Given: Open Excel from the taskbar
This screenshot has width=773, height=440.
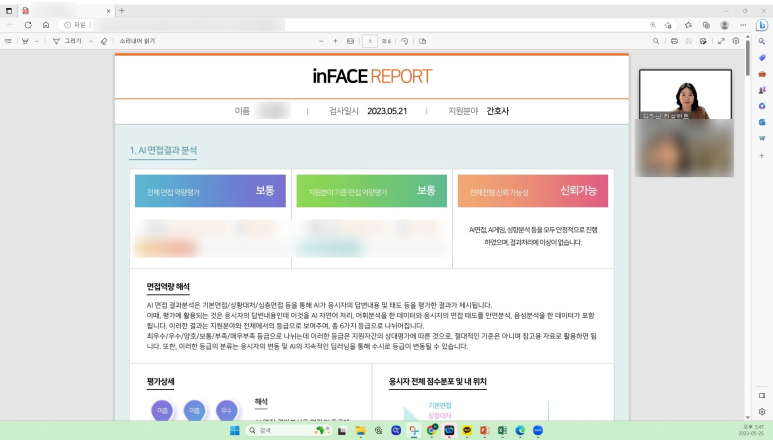Looking at the screenshot, I should coord(502,431).
